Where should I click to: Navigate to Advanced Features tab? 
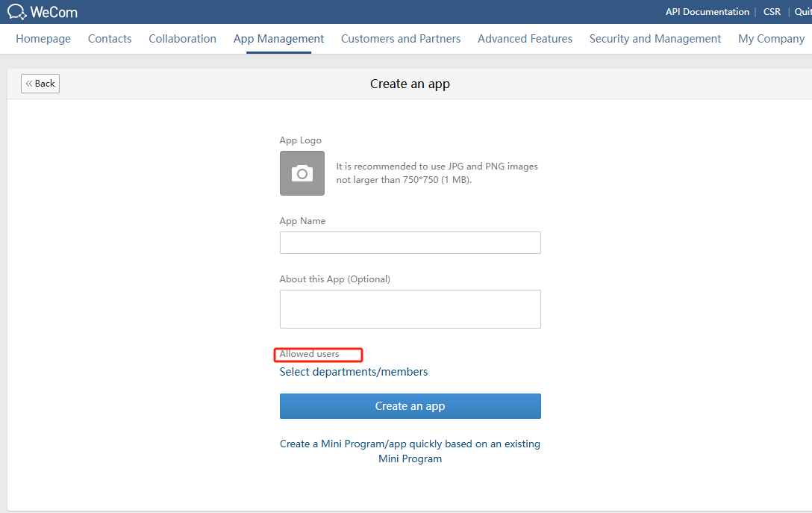click(525, 39)
